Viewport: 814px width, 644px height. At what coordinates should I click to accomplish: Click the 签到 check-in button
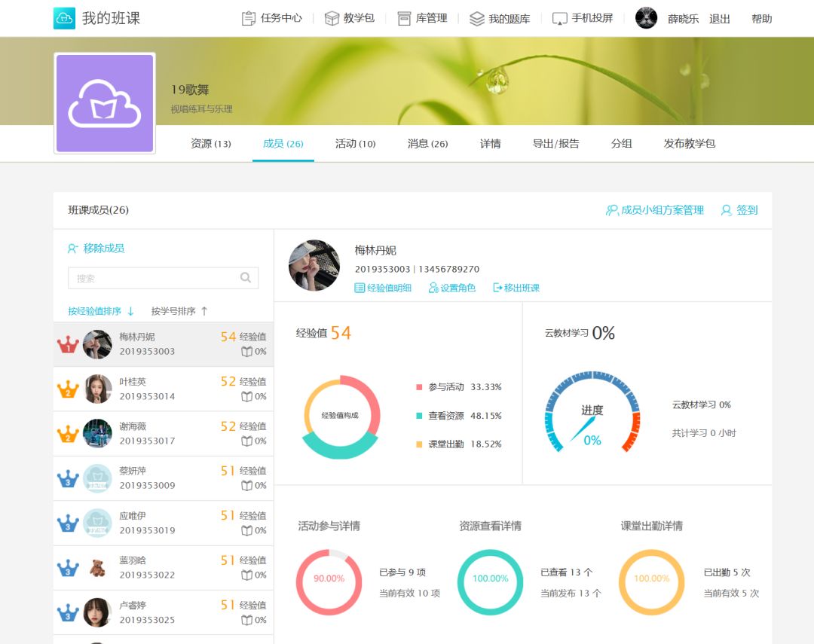[739, 210]
